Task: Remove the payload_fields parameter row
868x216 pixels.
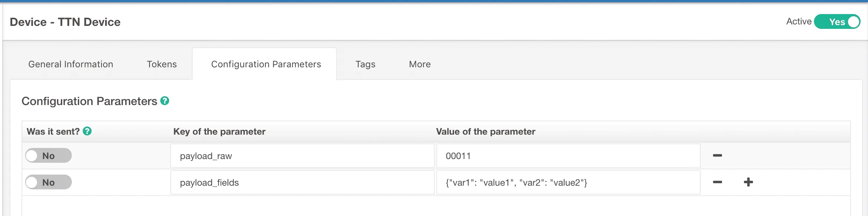Action: pos(717,182)
